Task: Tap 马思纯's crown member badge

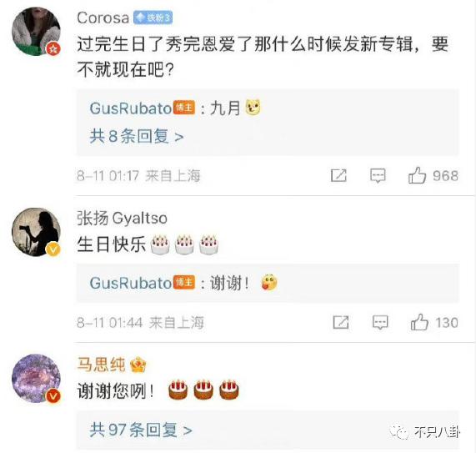Action: click(x=138, y=365)
